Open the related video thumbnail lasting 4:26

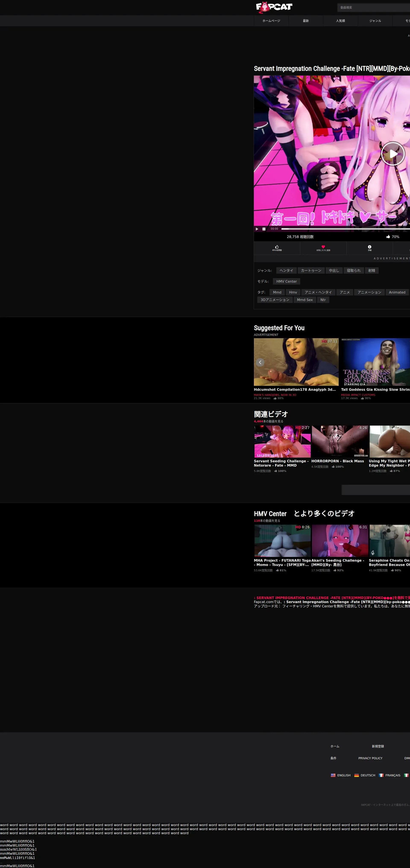(340, 441)
